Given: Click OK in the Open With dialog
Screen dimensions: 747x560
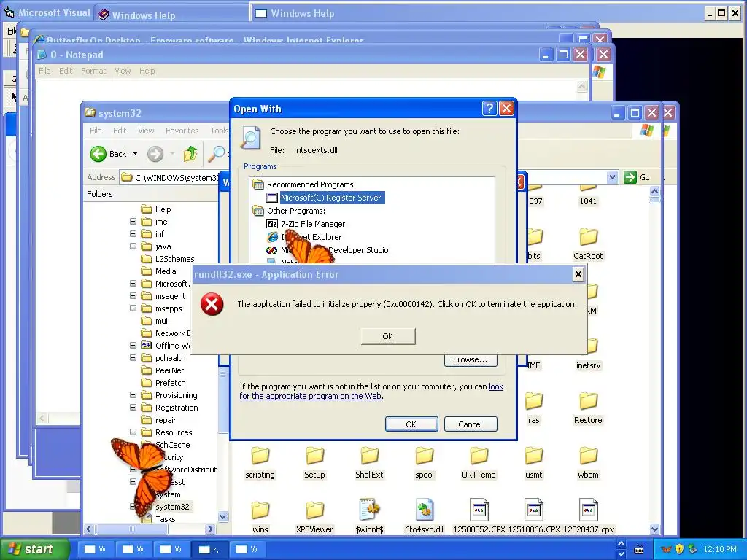Looking at the screenshot, I should click(x=411, y=424).
